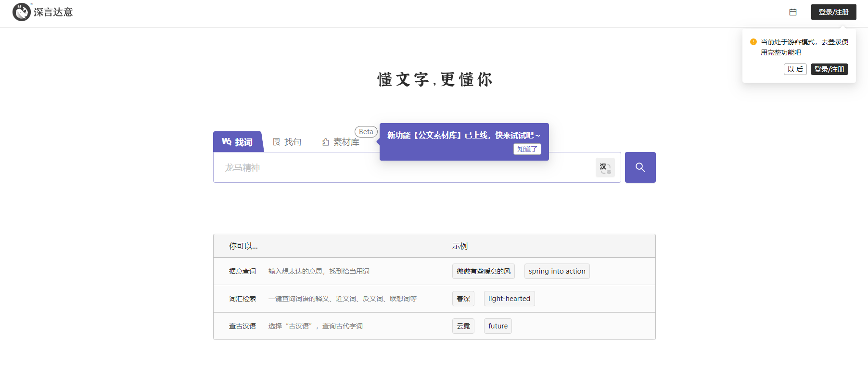The height and width of the screenshot is (377, 868).
Task: Choose the example future
Action: [498, 326]
